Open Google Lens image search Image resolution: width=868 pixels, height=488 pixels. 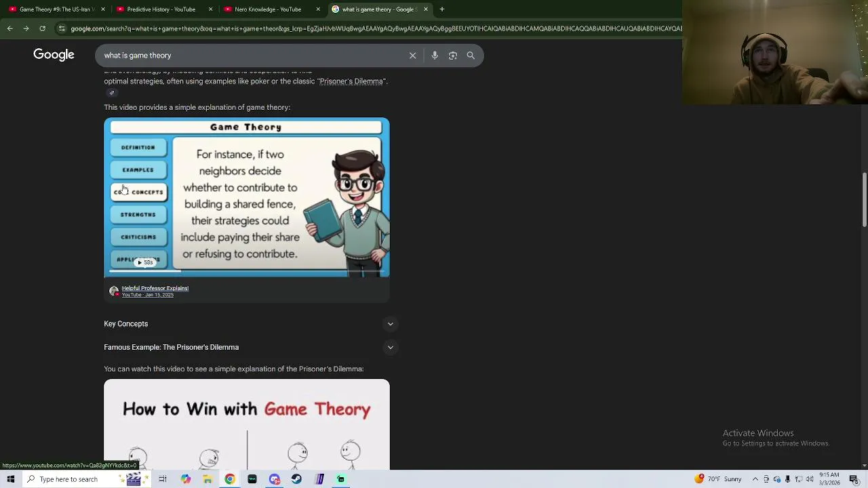[x=453, y=56]
